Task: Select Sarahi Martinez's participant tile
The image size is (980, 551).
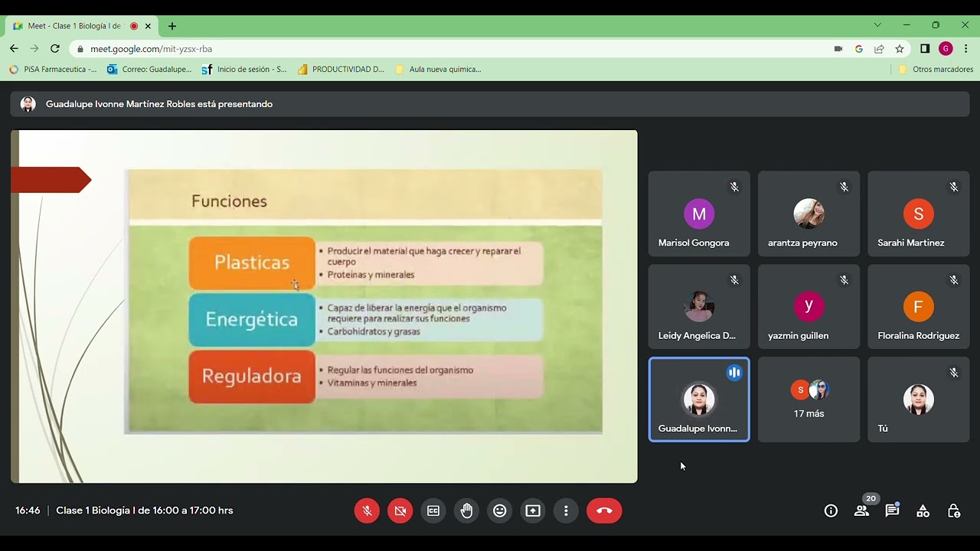Action: click(x=918, y=214)
